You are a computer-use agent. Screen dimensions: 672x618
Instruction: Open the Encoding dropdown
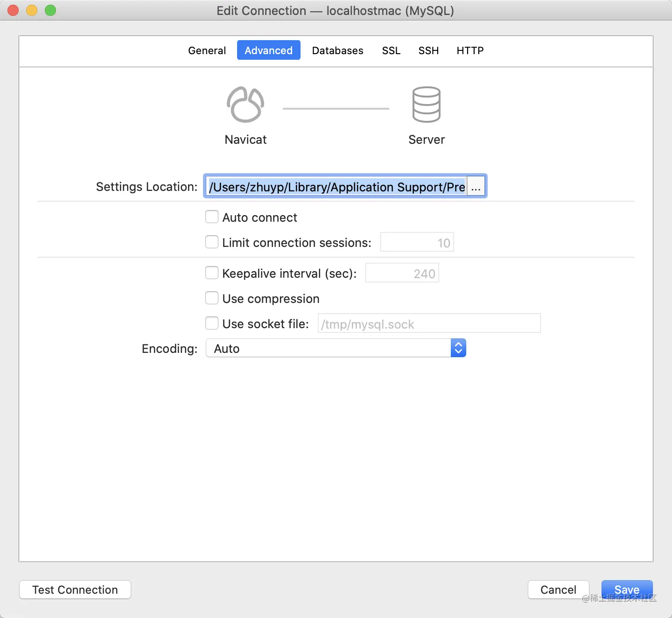click(336, 348)
